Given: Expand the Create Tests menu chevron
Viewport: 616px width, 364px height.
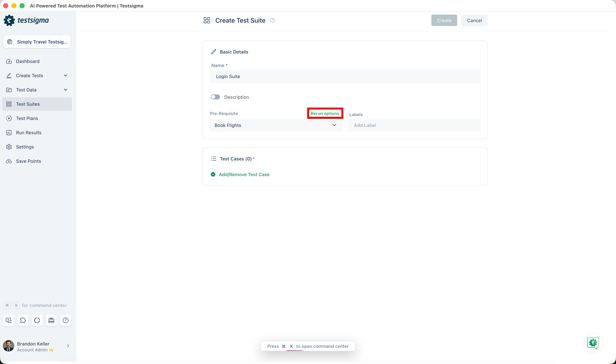Looking at the screenshot, I should pyautogui.click(x=65, y=76).
